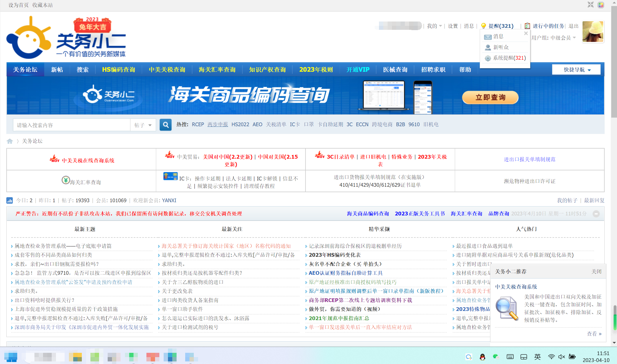The height and width of the screenshot is (364, 617).
Task: Click the color palette style switch icon
Action: [601, 5]
